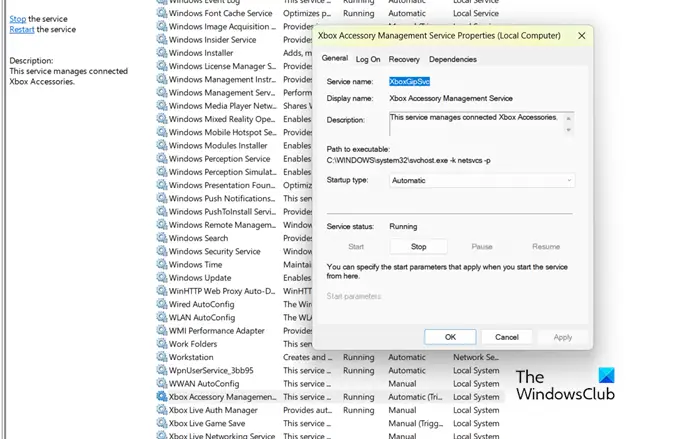The width and height of the screenshot is (700, 439).
Task: Click gear icon beside WinHTTP Web Proxy Auto-Discovery
Action: click(161, 291)
